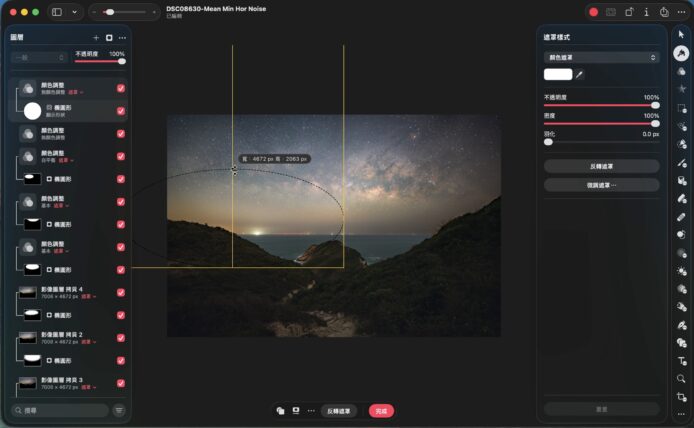Open the layer blend mode dropdown

40,58
